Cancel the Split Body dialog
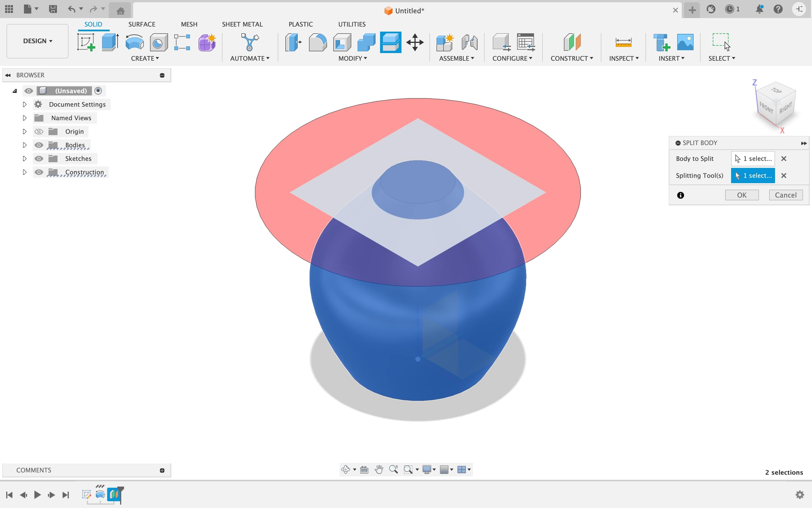Image resolution: width=812 pixels, height=508 pixels. coord(786,195)
